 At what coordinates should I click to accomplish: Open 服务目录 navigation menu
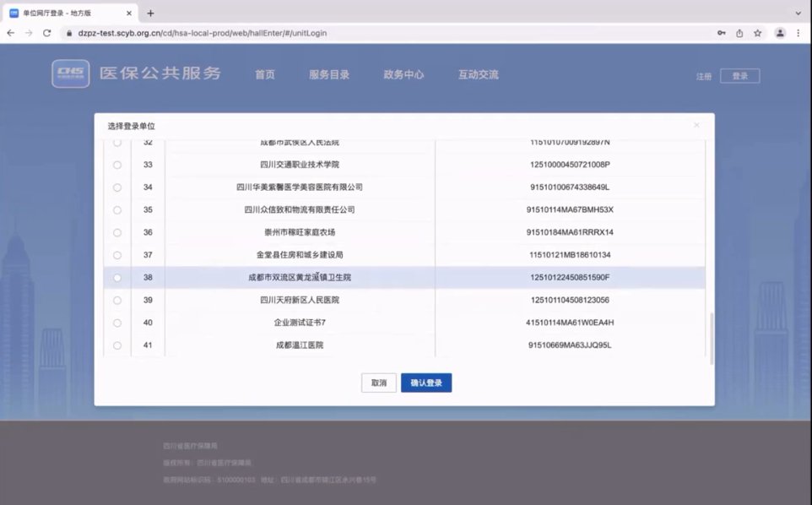[329, 74]
